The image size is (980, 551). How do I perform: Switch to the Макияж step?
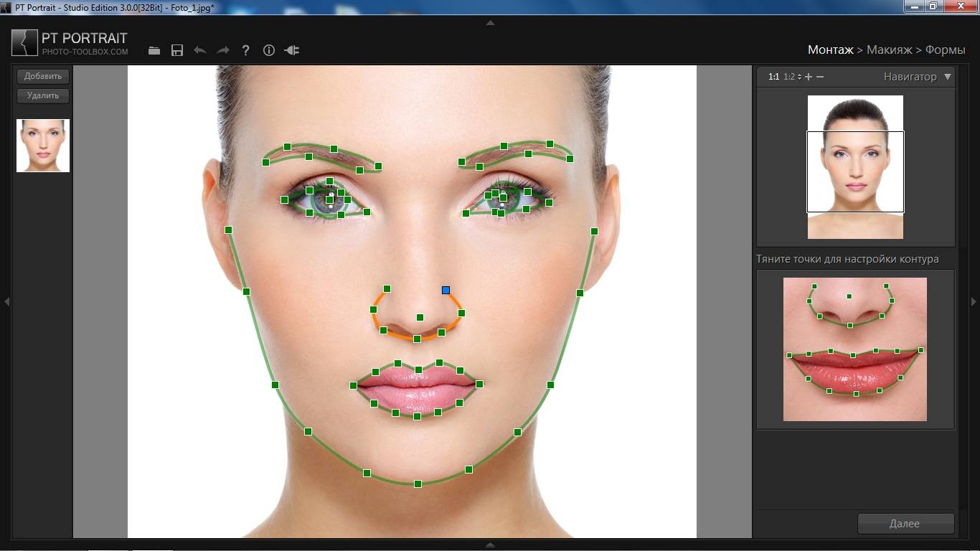[x=889, y=50]
